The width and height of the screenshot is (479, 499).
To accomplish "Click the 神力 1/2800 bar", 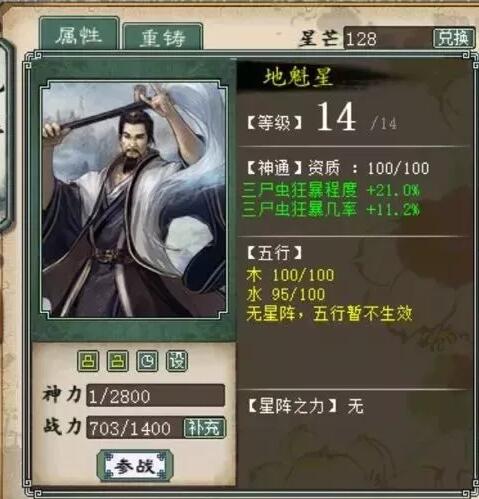I will pyautogui.click(x=156, y=396).
